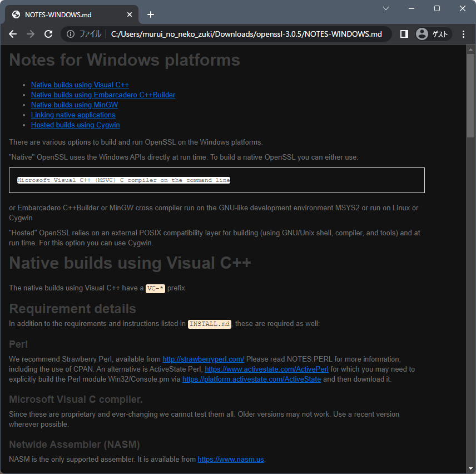The height and width of the screenshot is (474, 476).
Task: Follow Hosted builds using Cygwin link
Action: point(75,125)
